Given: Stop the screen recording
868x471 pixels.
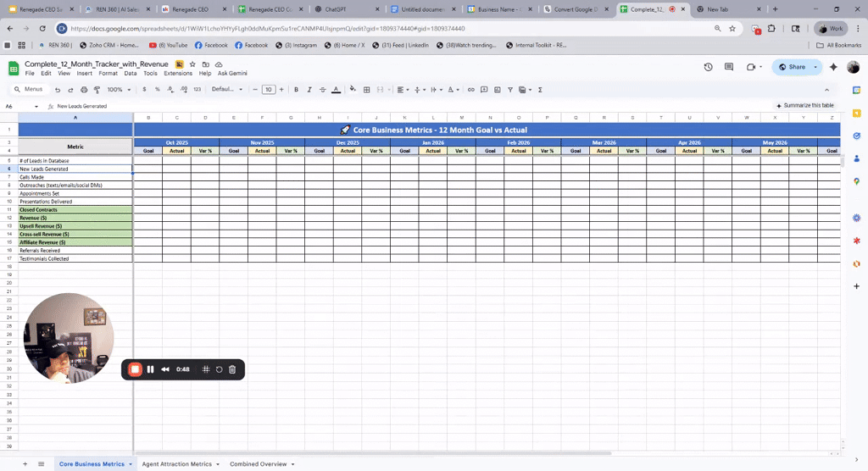Looking at the screenshot, I should point(135,369).
